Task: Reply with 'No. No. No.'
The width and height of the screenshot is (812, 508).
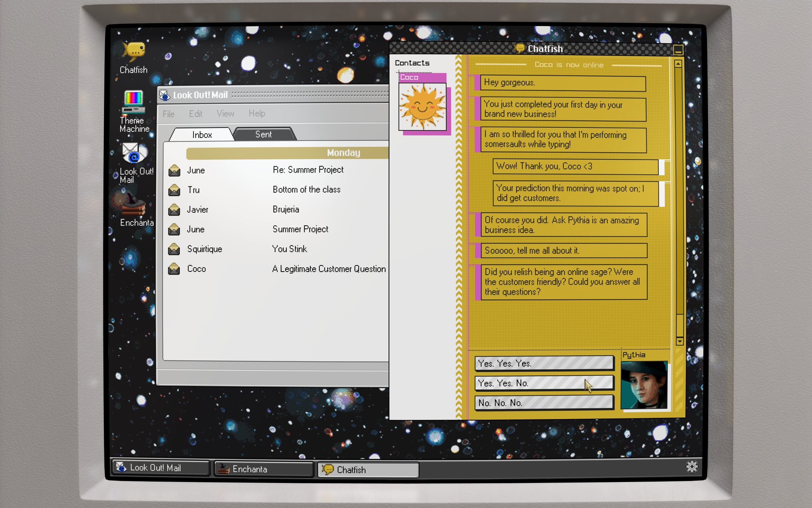Action: [544, 403]
